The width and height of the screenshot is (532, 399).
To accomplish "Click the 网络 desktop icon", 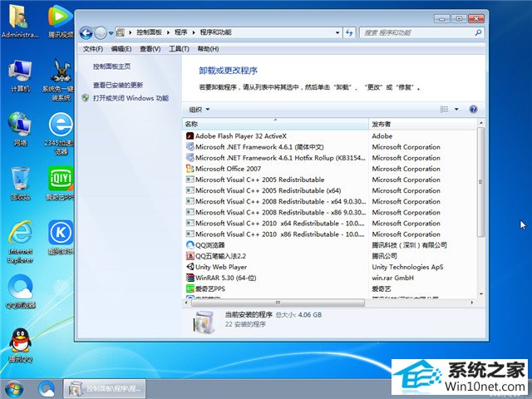I will click(x=20, y=130).
